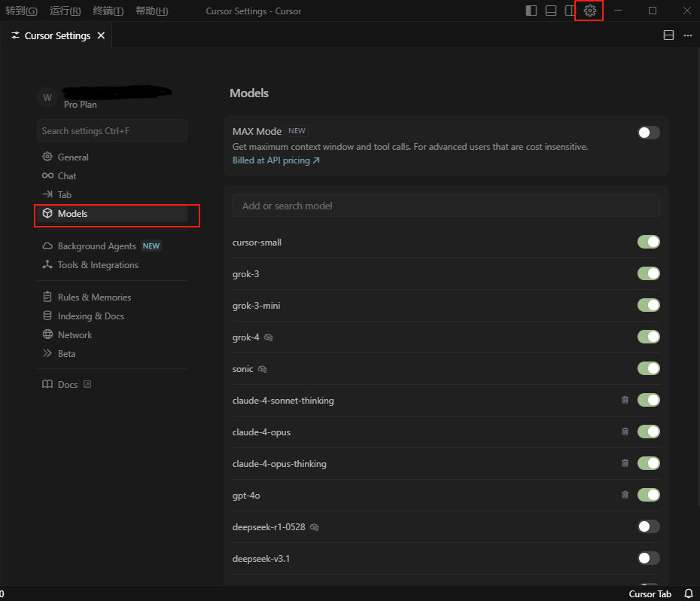Screen dimensions: 700x601
Task: Open more actions ellipsis menu
Action: (x=687, y=35)
